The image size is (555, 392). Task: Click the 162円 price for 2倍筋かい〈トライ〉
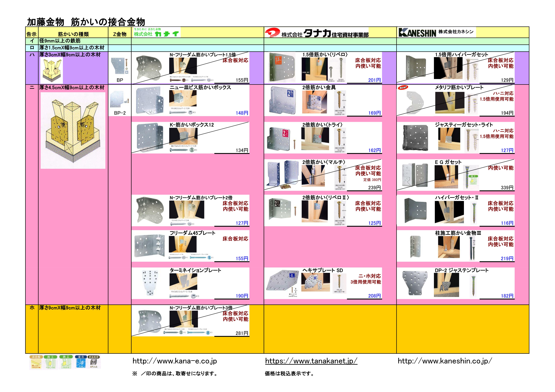click(x=374, y=150)
